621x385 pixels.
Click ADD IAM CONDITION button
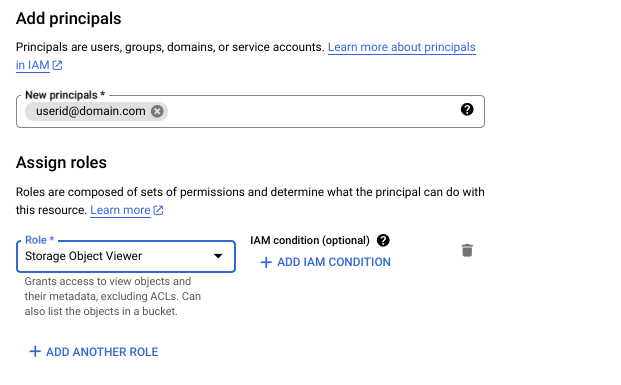coord(326,262)
